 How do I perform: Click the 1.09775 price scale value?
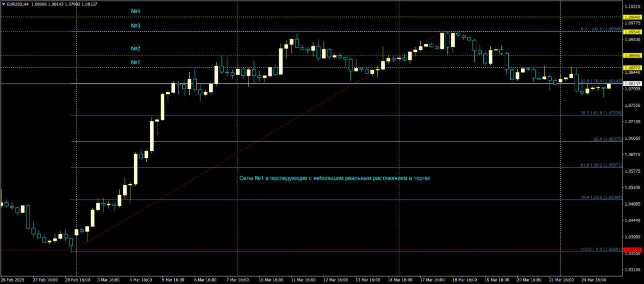(x=633, y=23)
